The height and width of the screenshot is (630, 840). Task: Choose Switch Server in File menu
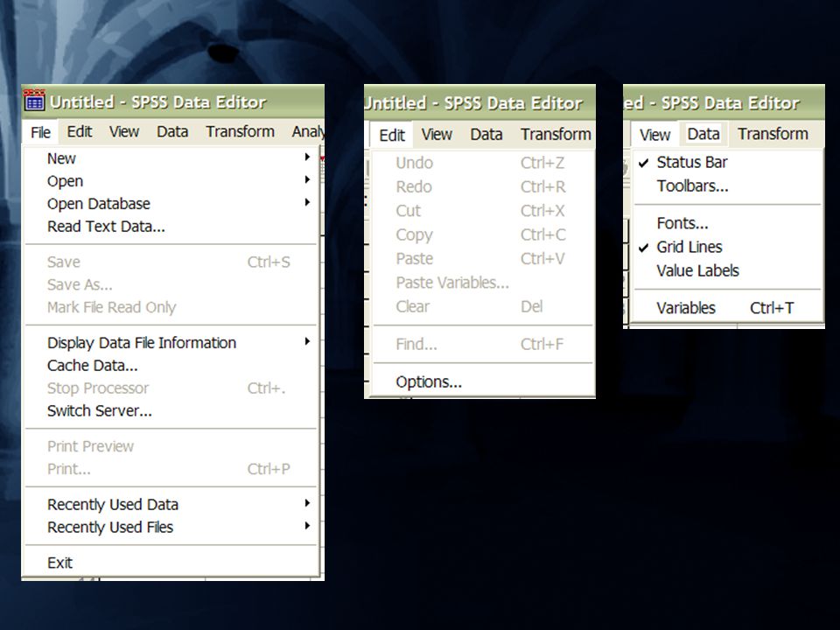[171, 411]
